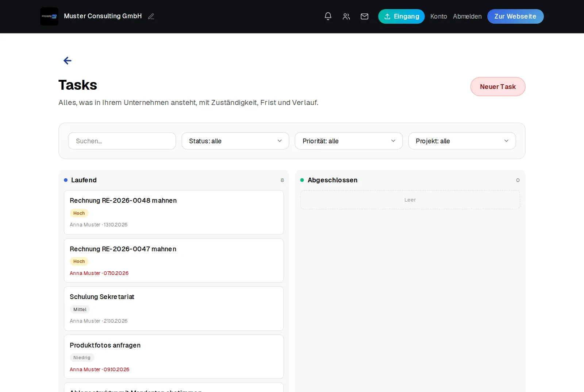Open the Projekt: alle dropdown

[462, 141]
